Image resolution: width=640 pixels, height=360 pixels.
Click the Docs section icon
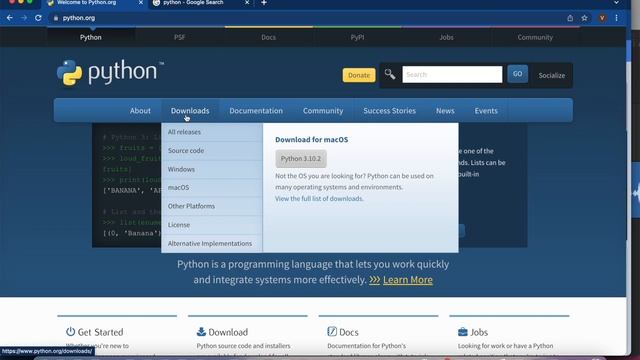[x=332, y=331]
